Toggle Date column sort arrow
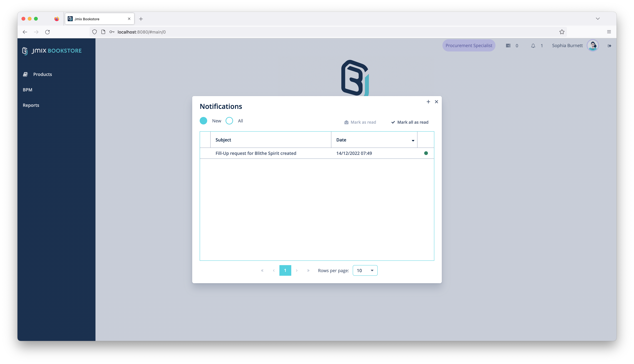Viewport: 634px width, 364px height. (x=413, y=141)
